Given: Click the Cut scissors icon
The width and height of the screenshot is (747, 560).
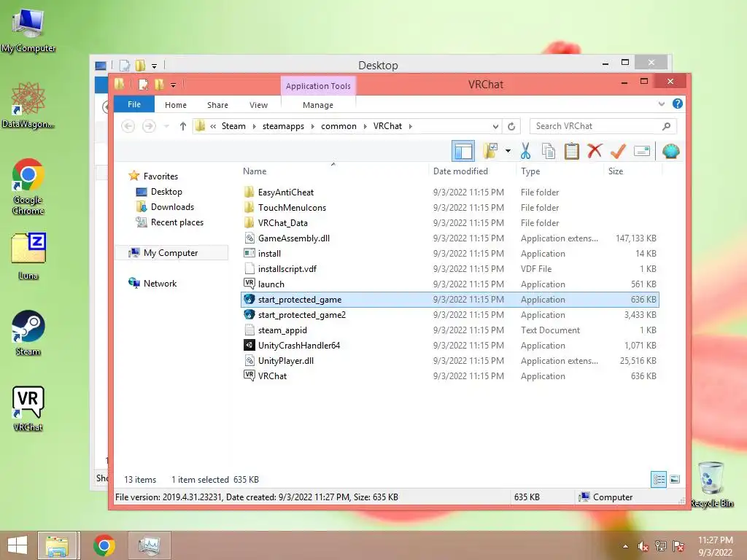Looking at the screenshot, I should (x=525, y=151).
